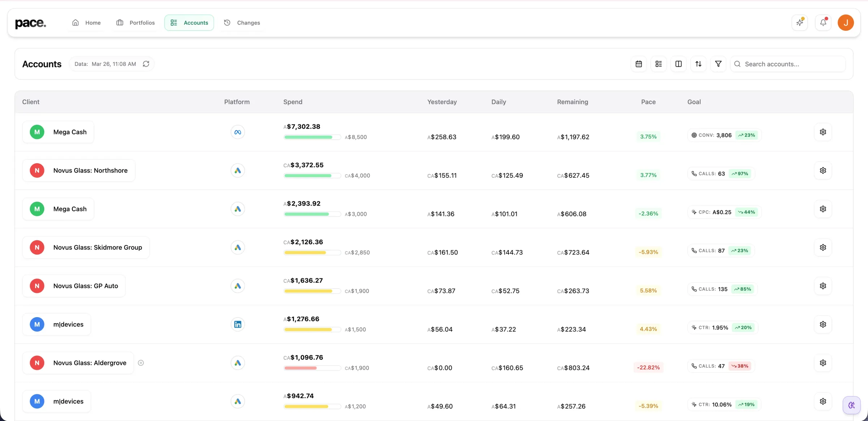The height and width of the screenshot is (421, 868).
Task: Click 5.58% pace value
Action: (648, 290)
